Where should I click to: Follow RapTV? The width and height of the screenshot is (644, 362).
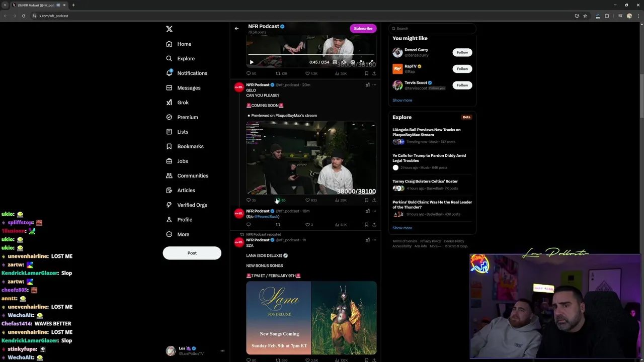point(462,69)
